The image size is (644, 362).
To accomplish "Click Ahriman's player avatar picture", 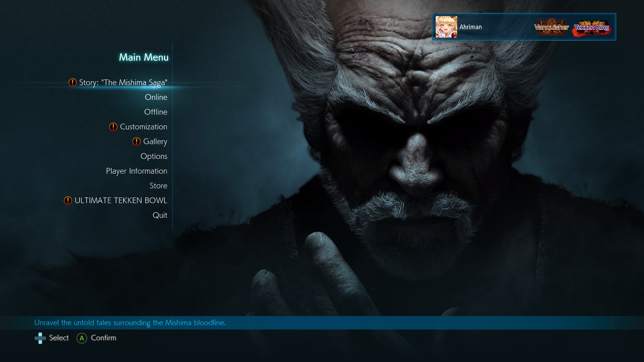I will tap(446, 27).
